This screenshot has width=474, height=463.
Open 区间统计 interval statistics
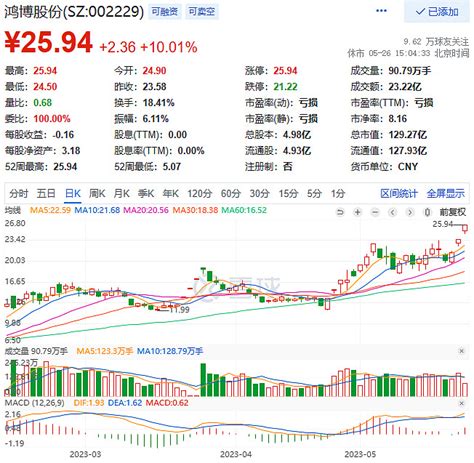click(x=399, y=193)
